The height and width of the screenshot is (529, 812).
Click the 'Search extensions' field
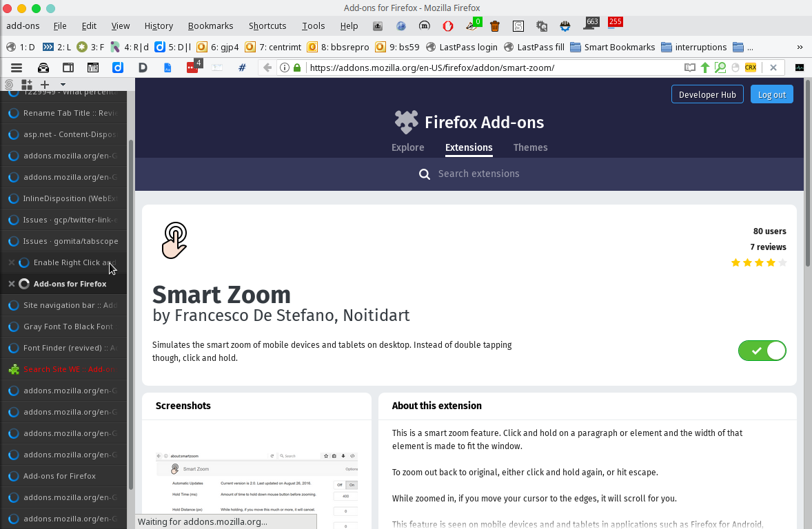coord(469,174)
